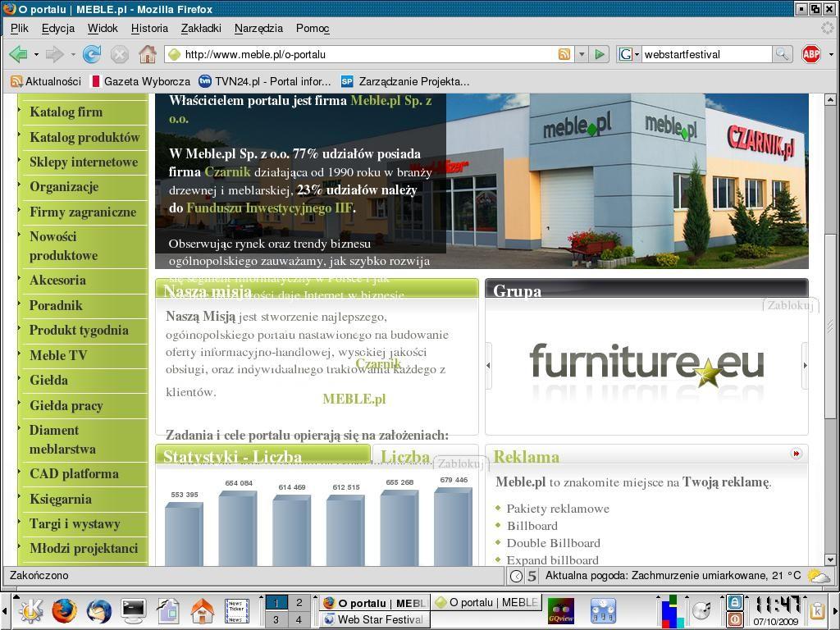Click the GQview icon in the panel

tap(561, 611)
